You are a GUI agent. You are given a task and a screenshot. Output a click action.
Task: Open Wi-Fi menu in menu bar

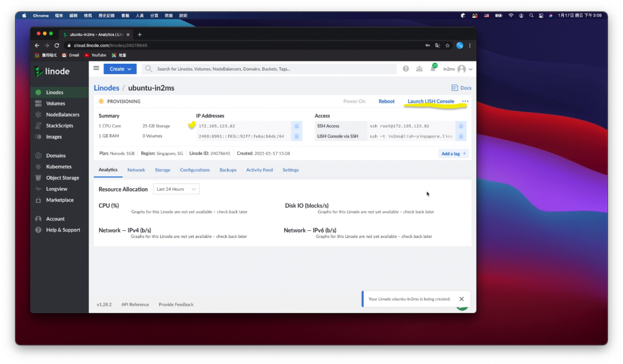[511, 16]
